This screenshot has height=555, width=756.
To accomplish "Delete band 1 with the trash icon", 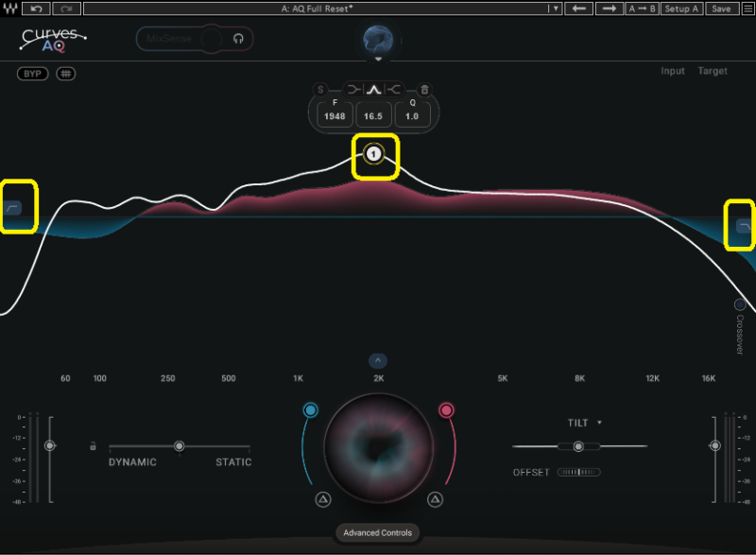I will click(424, 90).
